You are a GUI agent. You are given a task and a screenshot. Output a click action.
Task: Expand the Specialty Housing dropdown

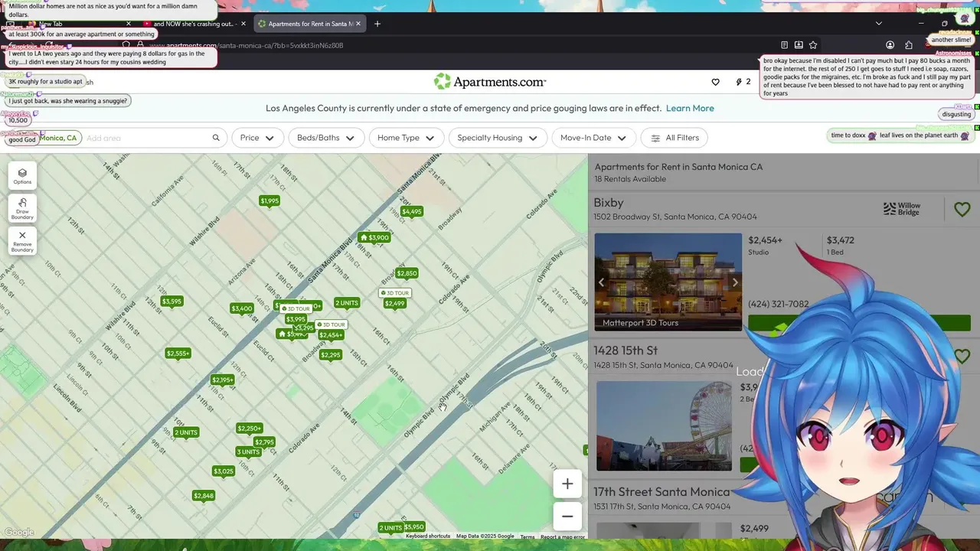click(x=497, y=138)
